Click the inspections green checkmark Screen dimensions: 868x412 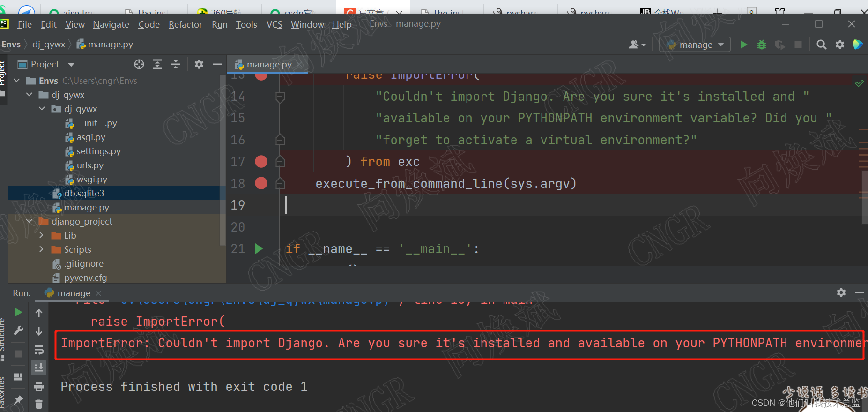coord(859,83)
